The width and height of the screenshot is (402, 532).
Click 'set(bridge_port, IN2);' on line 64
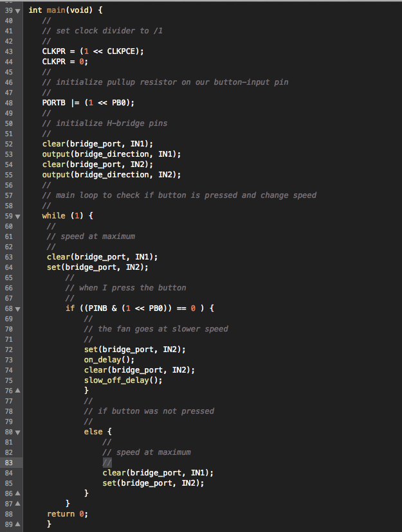[x=97, y=267]
